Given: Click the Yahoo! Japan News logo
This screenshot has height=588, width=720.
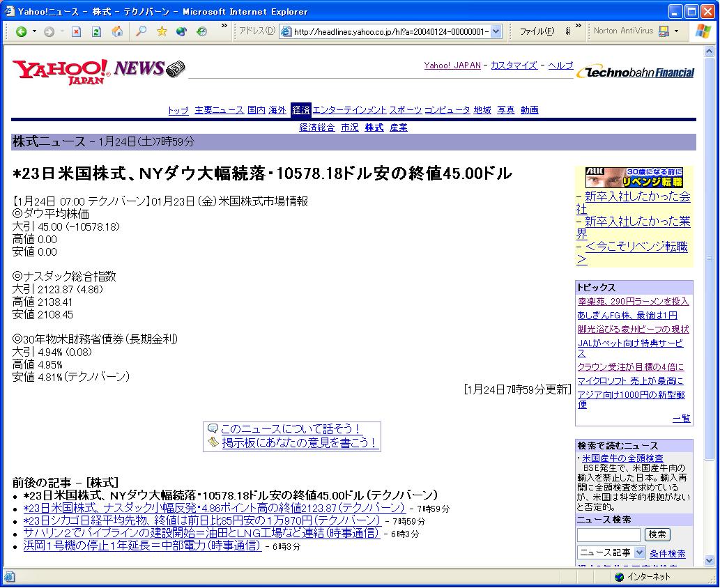Looking at the screenshot, I should pos(98,70).
